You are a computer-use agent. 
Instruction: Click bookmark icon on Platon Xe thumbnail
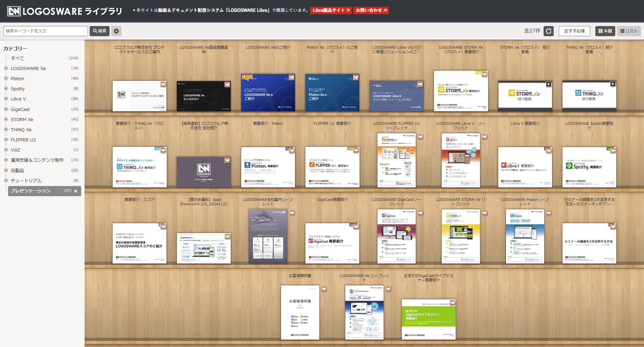tap(356, 77)
